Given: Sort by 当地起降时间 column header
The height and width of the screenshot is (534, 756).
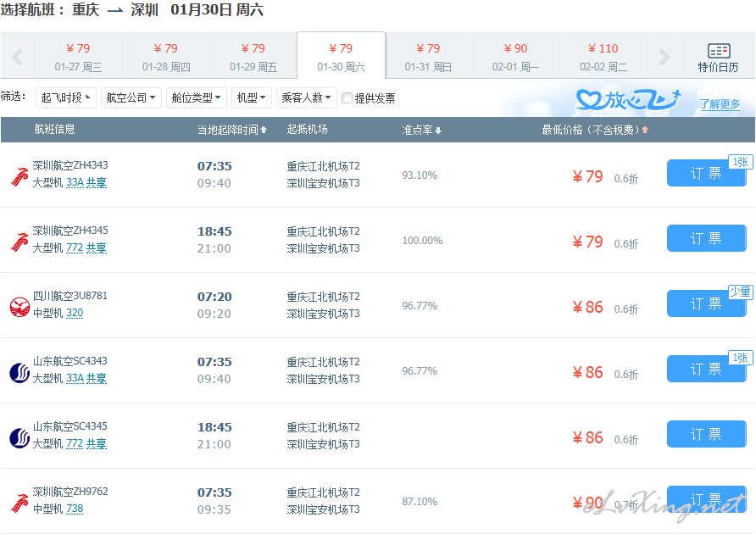Looking at the screenshot, I should [232, 130].
